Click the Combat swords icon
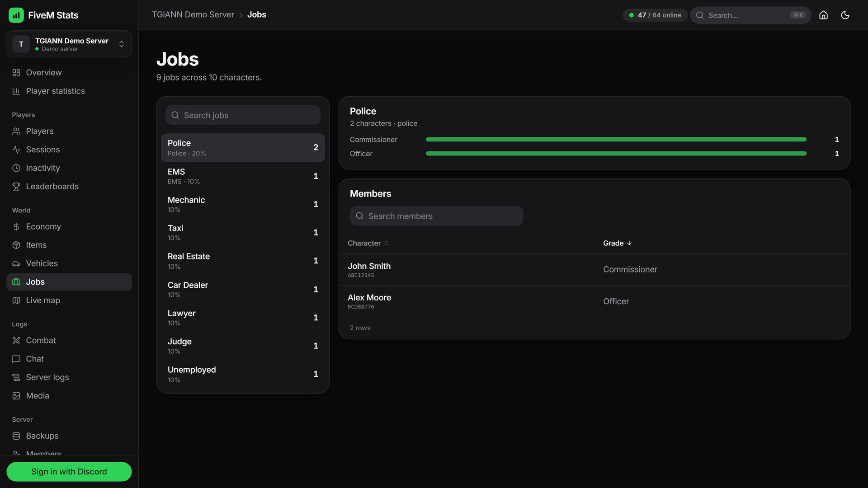Viewport: 868px width, 488px height. tap(16, 340)
